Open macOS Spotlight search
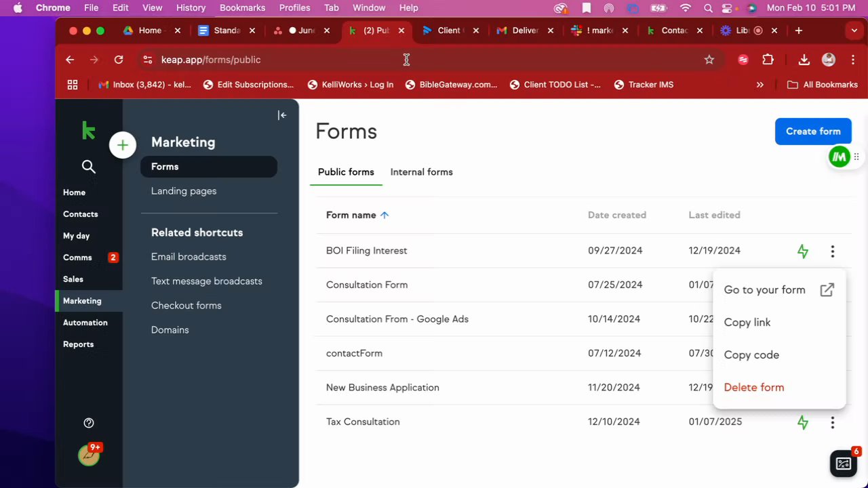This screenshot has width=868, height=488. click(708, 8)
